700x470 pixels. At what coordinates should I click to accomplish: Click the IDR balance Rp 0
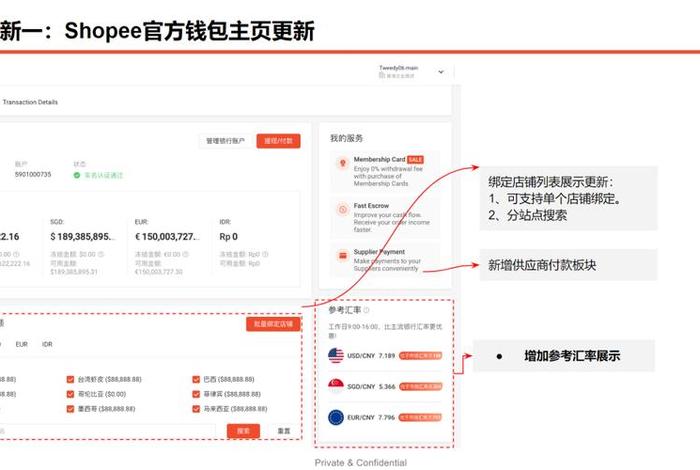point(229,237)
